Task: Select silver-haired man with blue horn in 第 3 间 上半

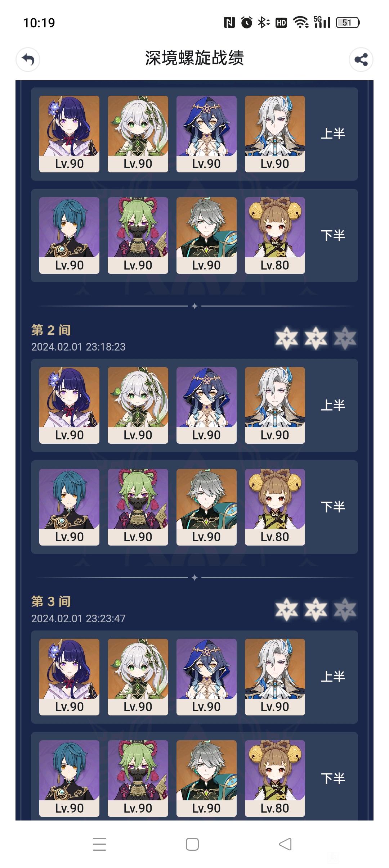Action: [x=275, y=677]
